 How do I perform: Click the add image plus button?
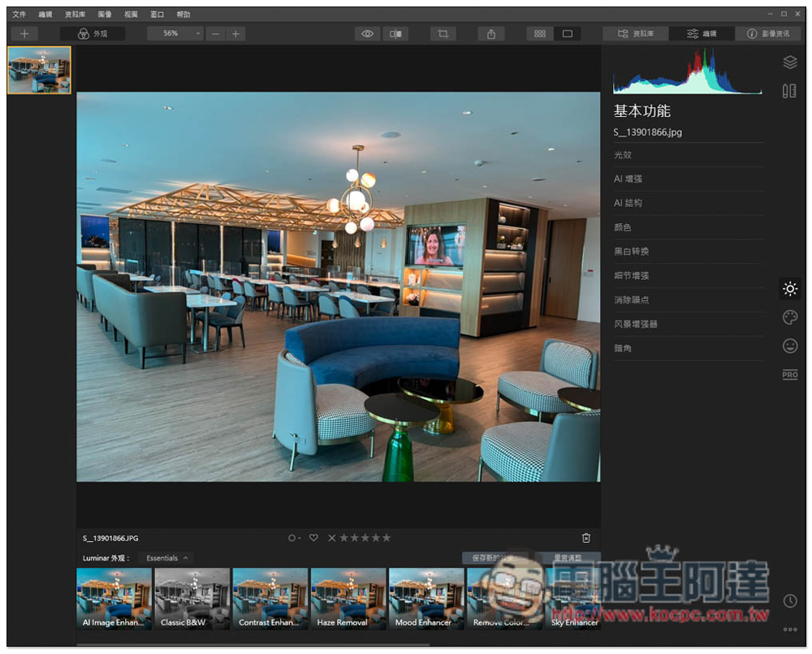click(24, 33)
